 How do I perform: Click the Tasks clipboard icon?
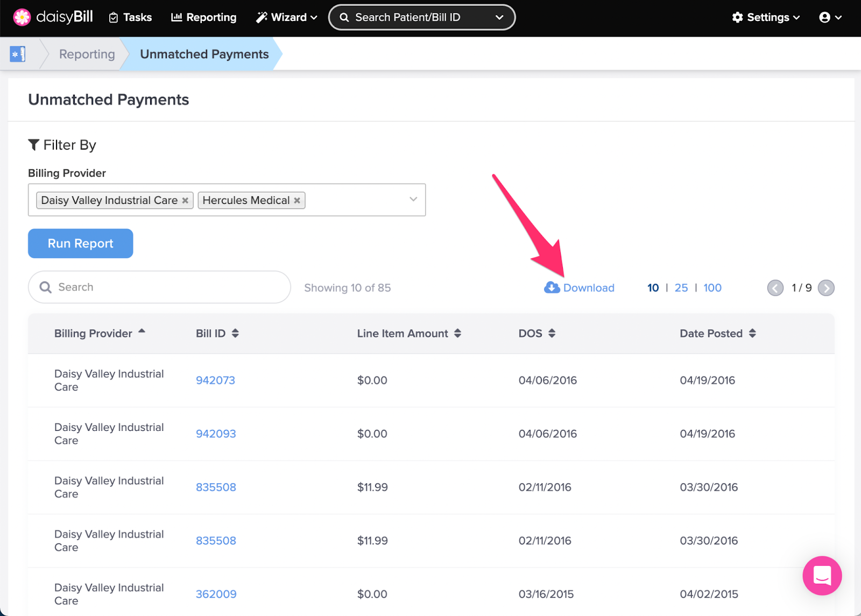(113, 18)
